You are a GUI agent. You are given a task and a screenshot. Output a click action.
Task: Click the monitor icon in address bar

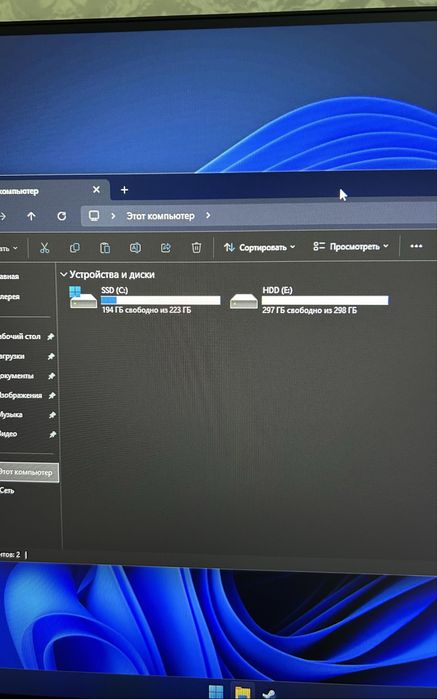pyautogui.click(x=94, y=216)
